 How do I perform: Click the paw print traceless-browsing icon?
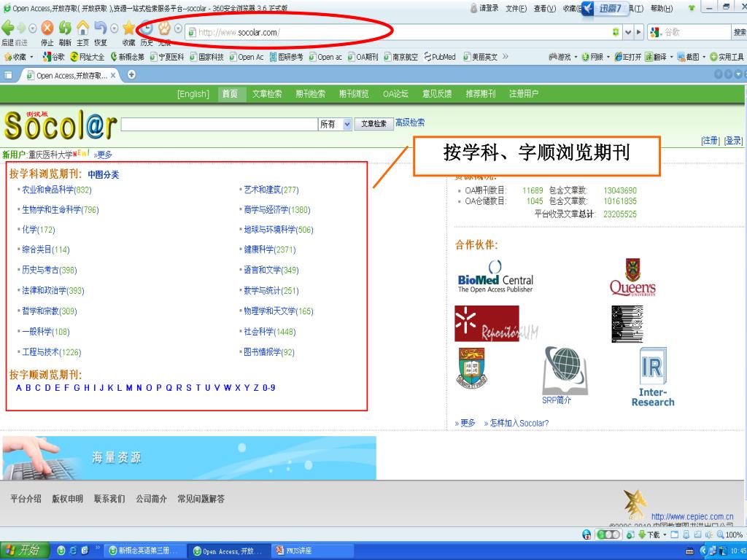164,28
